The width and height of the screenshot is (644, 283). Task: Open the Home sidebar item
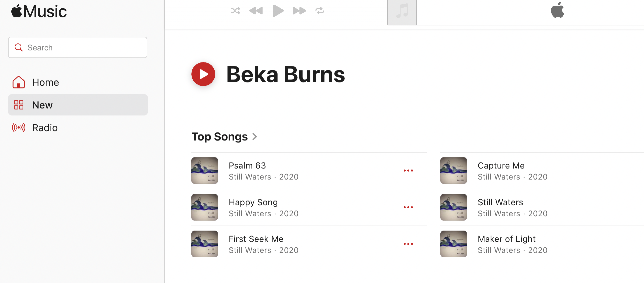[x=45, y=82]
